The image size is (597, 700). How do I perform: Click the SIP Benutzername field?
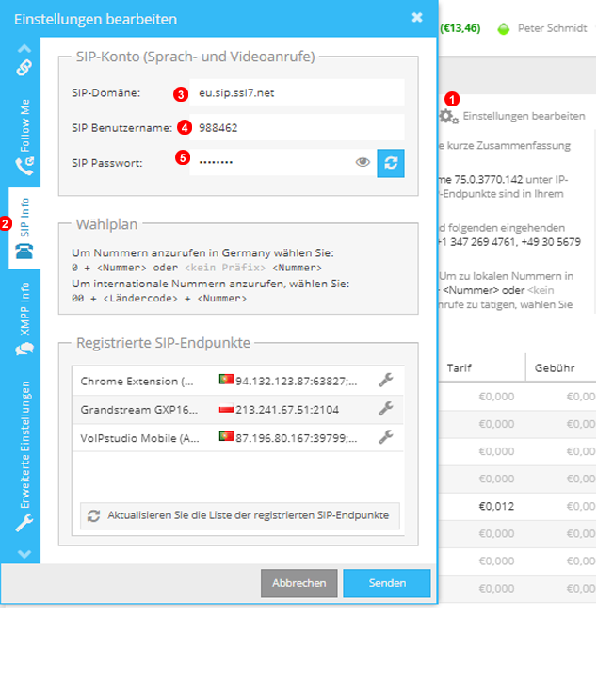pyautogui.click(x=297, y=128)
